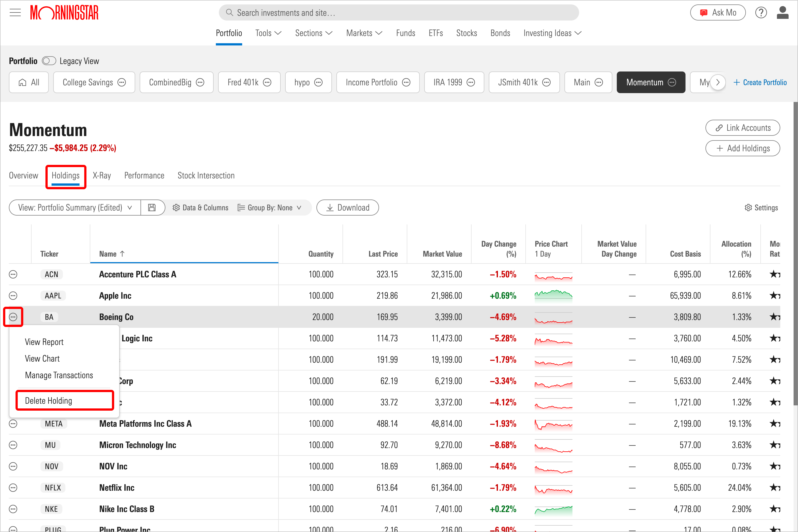Image resolution: width=798 pixels, height=532 pixels.
Task: Select View Chart from context menu
Action: [42, 359]
